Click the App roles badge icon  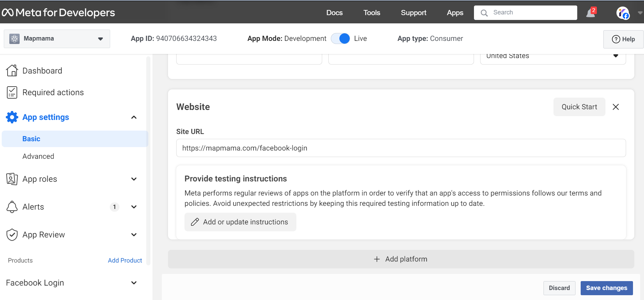pos(12,179)
